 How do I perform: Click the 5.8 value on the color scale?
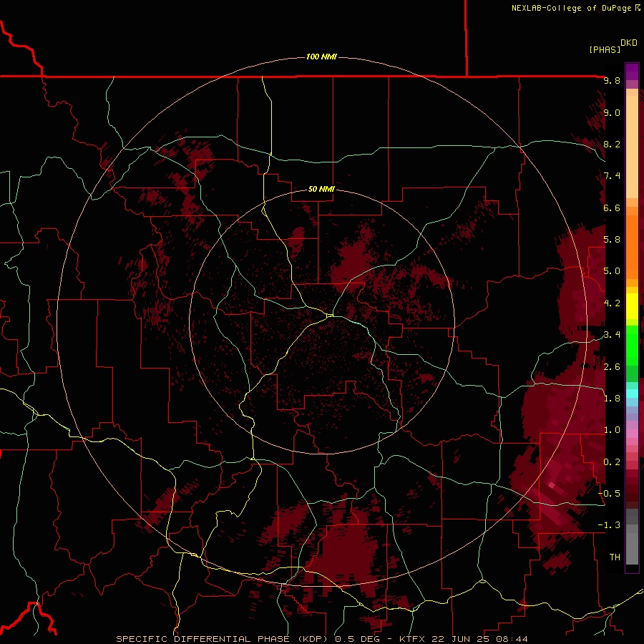(612, 240)
